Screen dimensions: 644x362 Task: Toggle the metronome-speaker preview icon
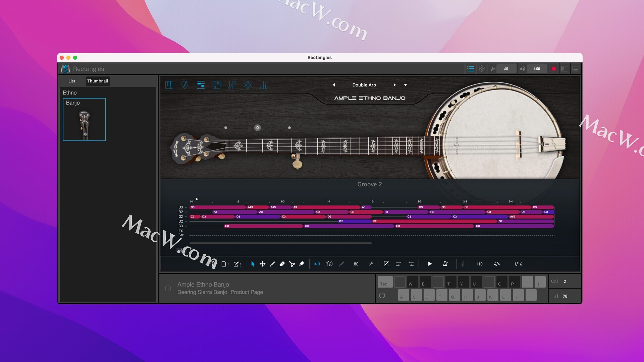tap(329, 264)
